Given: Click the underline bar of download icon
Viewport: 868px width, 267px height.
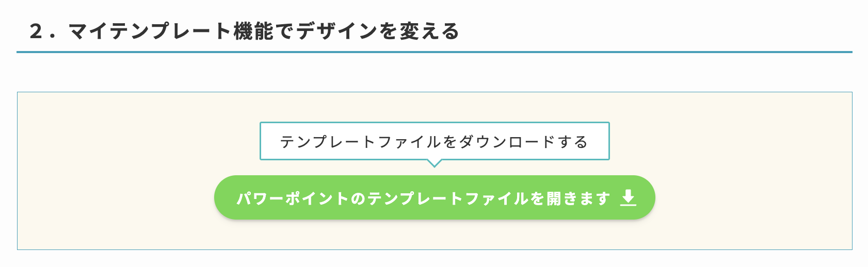Looking at the screenshot, I should (x=628, y=205).
